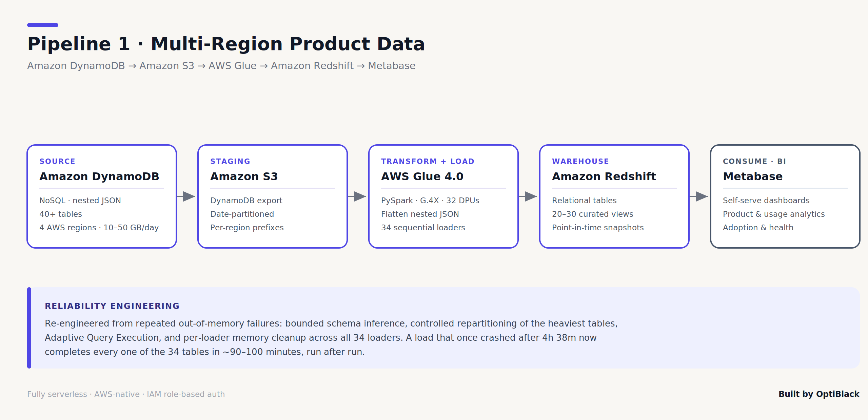Select the "Metabase" card heading
Image resolution: width=868 pixels, height=420 pixels.
753,176
